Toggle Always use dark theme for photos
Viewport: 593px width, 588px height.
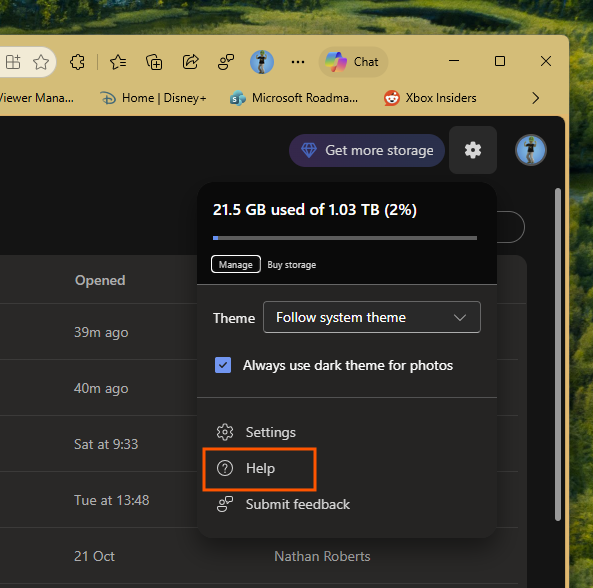223,365
